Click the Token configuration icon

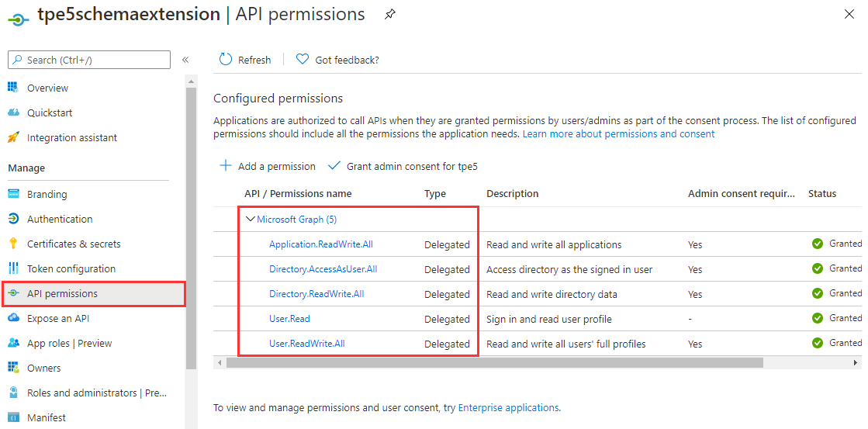[x=13, y=268]
